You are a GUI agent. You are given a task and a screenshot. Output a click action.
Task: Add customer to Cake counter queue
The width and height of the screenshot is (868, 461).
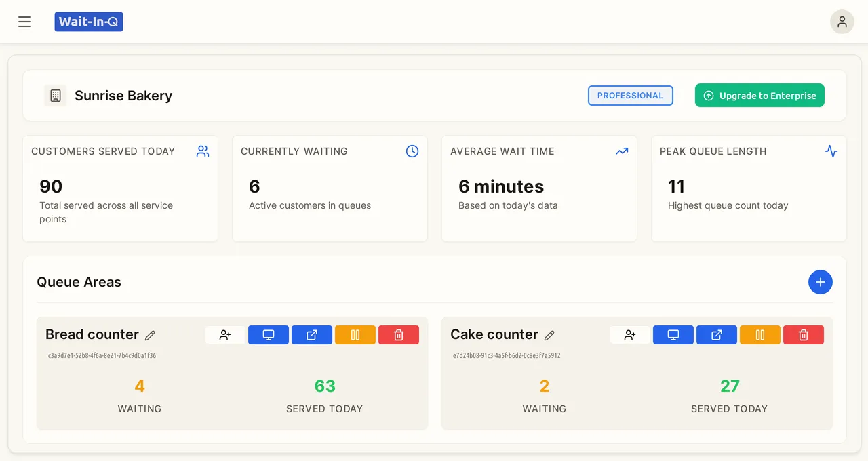(630, 335)
